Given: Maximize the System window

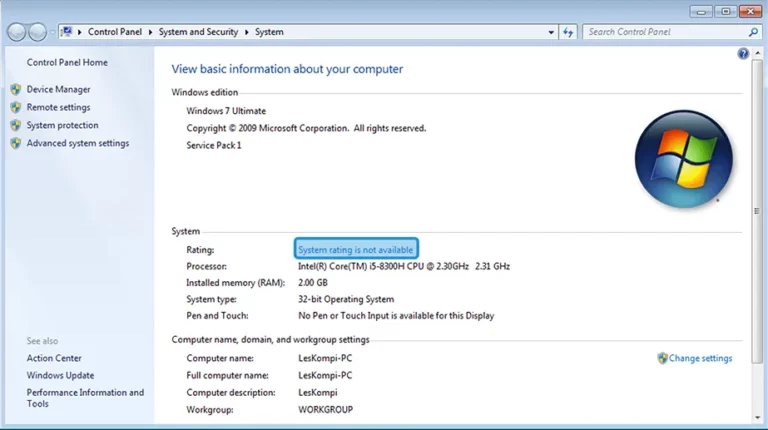Looking at the screenshot, I should click(x=725, y=11).
